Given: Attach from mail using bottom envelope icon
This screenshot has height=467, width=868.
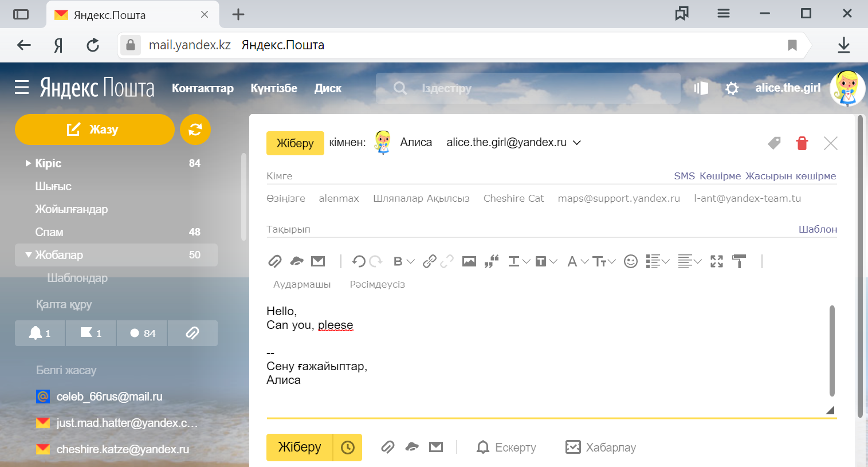Looking at the screenshot, I should tap(436, 447).
